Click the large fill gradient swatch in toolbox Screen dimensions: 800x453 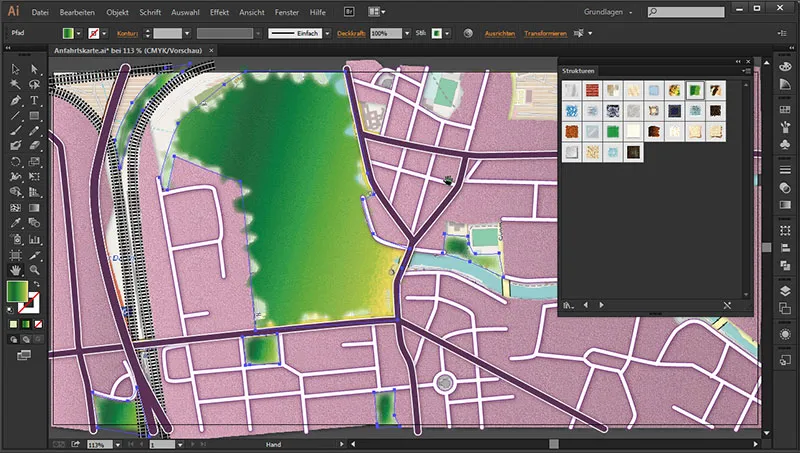[x=17, y=291]
